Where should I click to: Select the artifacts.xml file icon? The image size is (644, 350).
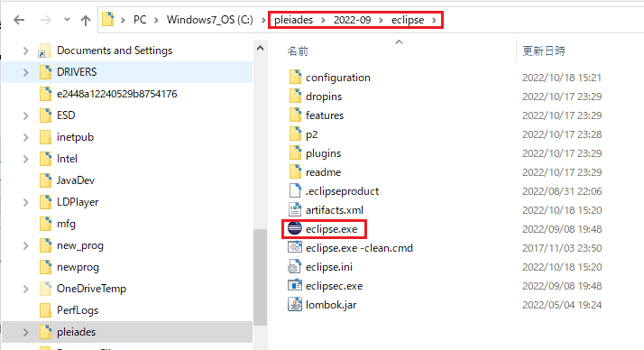(x=295, y=209)
